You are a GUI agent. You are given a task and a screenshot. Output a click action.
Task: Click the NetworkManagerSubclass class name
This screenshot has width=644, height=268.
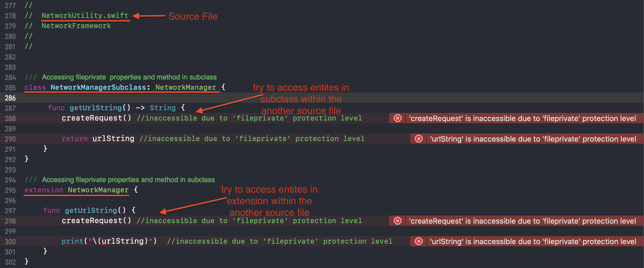tap(98, 87)
